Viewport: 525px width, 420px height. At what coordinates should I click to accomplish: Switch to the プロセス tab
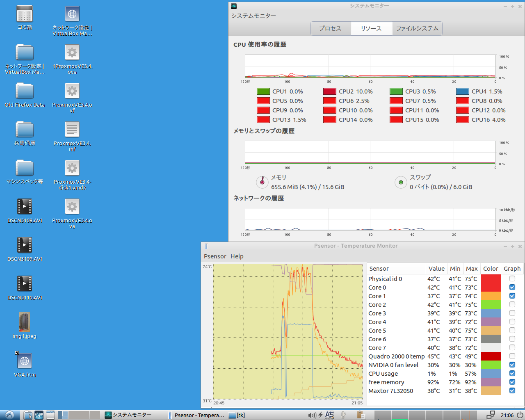pyautogui.click(x=330, y=28)
